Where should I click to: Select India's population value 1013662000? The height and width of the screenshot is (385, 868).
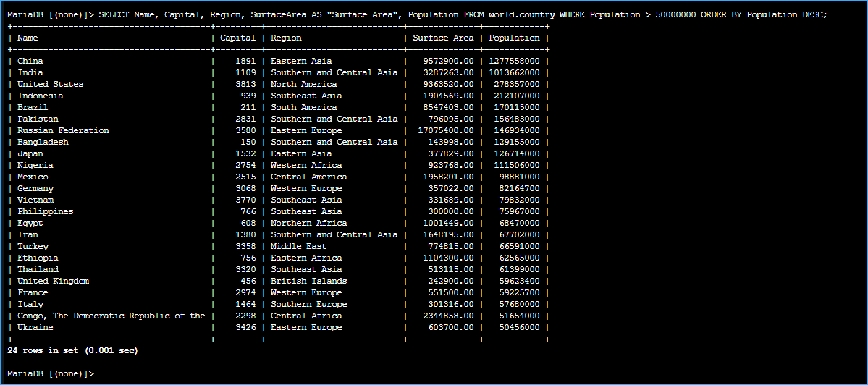coord(514,72)
